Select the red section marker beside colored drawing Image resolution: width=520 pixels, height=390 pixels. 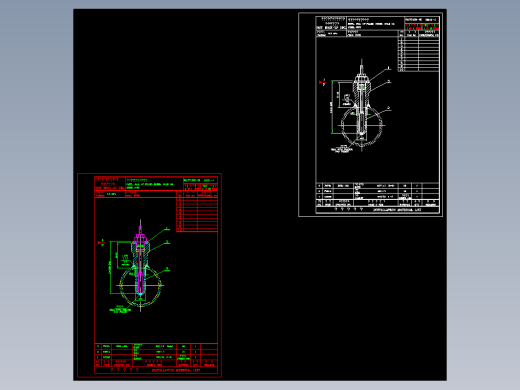pos(101,242)
